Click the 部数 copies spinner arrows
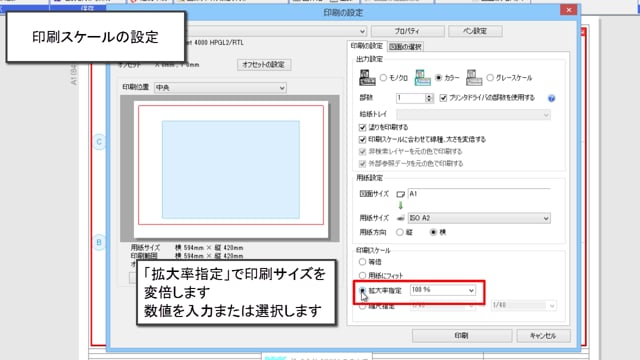640x360 pixels. (x=429, y=98)
